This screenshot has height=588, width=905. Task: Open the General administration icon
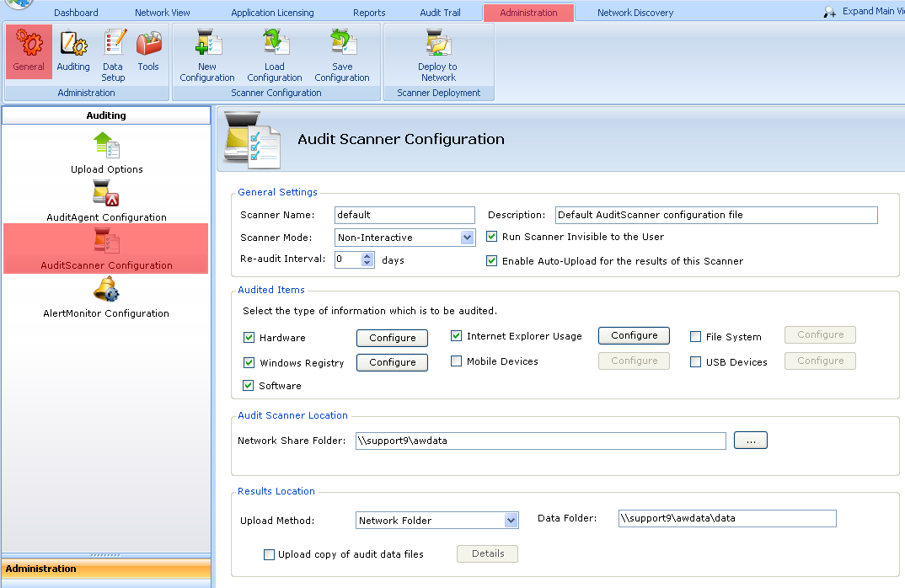[x=29, y=51]
